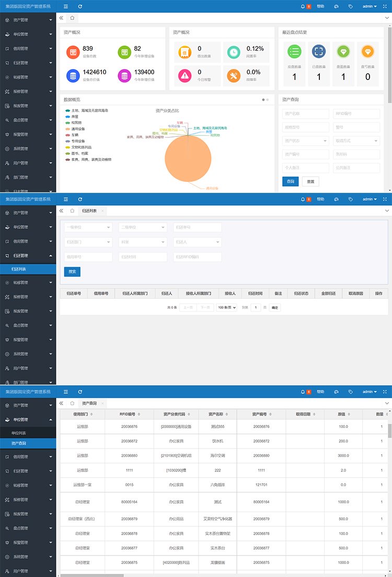The width and height of the screenshot is (392, 577).
Task: Click the orange 设备总数 card icon
Action: click(x=73, y=52)
